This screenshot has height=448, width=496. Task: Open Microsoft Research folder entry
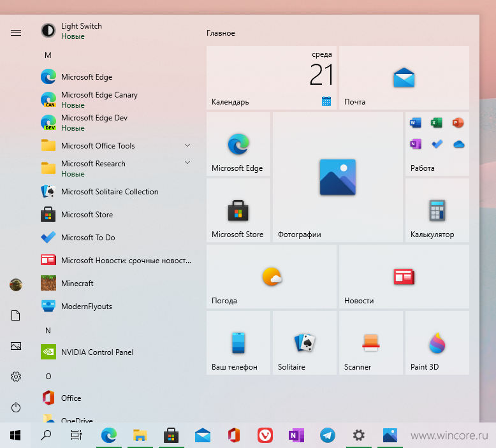click(117, 168)
